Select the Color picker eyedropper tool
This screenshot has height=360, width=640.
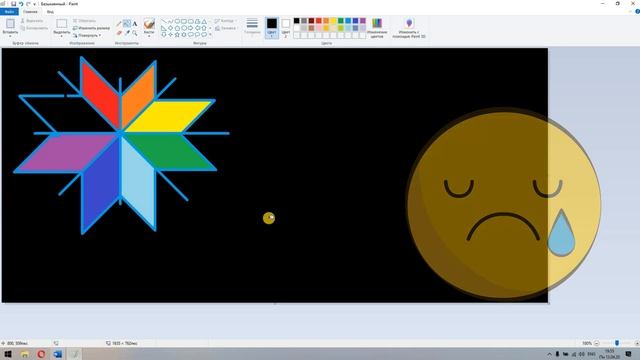[x=127, y=33]
